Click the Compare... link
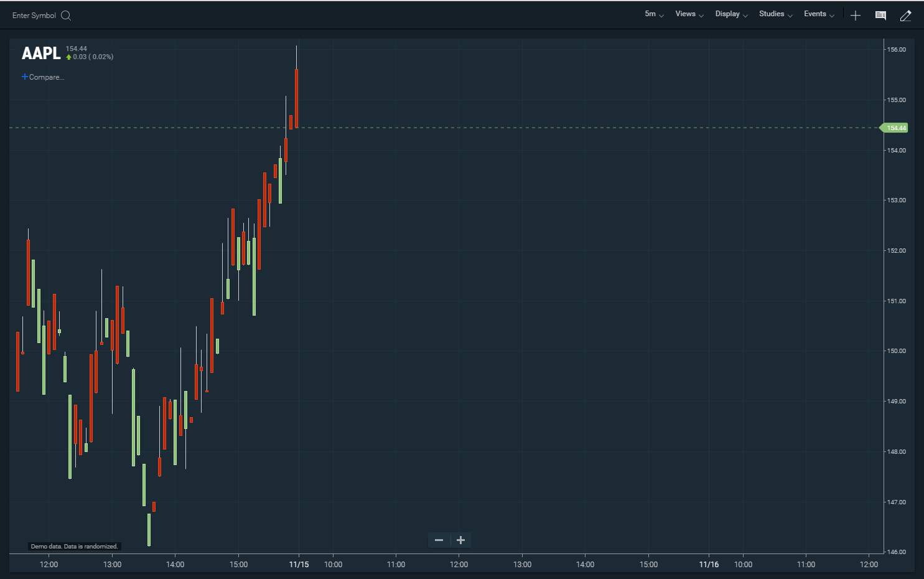Image resolution: width=924 pixels, height=579 pixels. tap(47, 77)
